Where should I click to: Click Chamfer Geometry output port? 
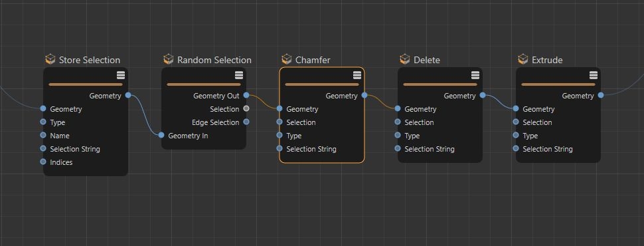click(x=364, y=95)
